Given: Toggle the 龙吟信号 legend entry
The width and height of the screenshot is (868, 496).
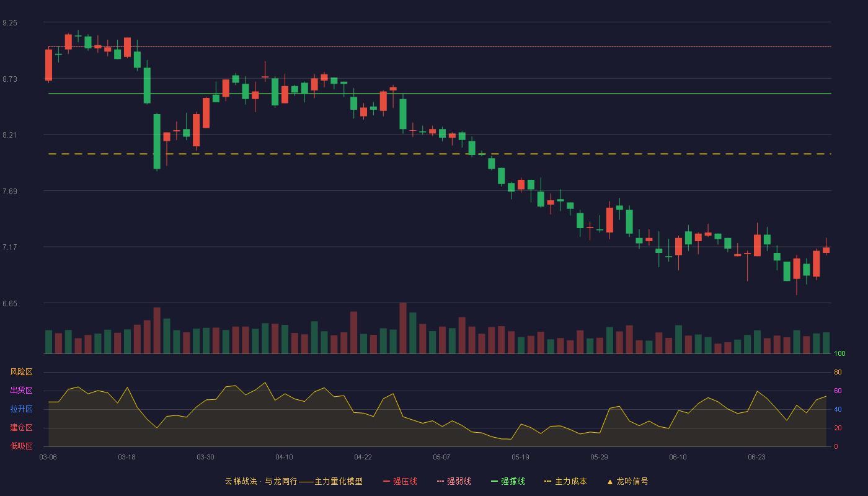Looking at the screenshot, I should 627,481.
